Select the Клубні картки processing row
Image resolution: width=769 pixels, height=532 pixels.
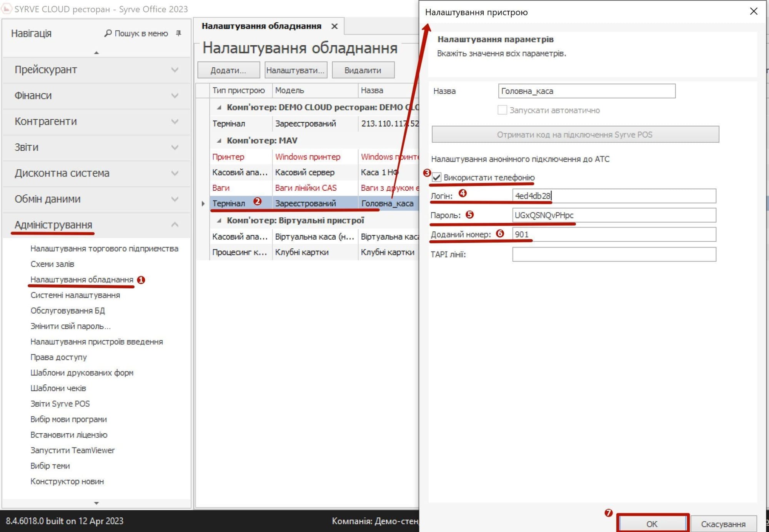[314, 253]
